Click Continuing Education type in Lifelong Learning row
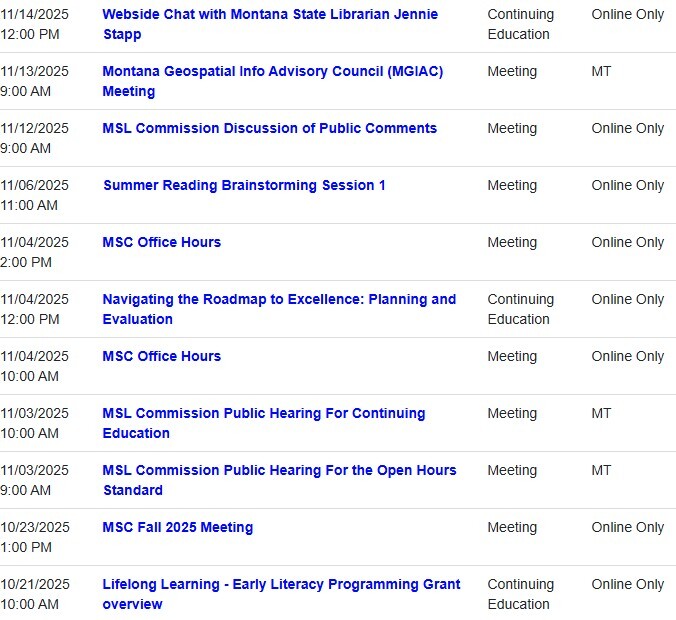This screenshot has width=676, height=620. 520,595
